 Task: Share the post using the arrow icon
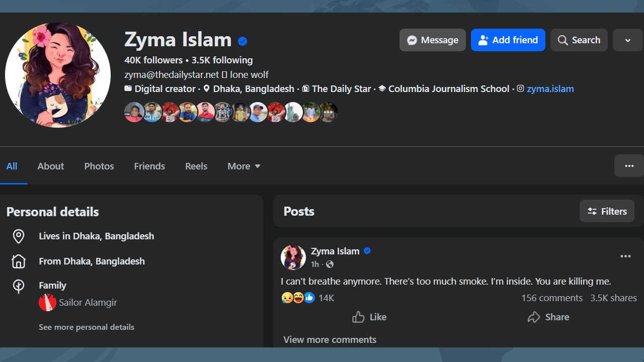[x=548, y=317]
